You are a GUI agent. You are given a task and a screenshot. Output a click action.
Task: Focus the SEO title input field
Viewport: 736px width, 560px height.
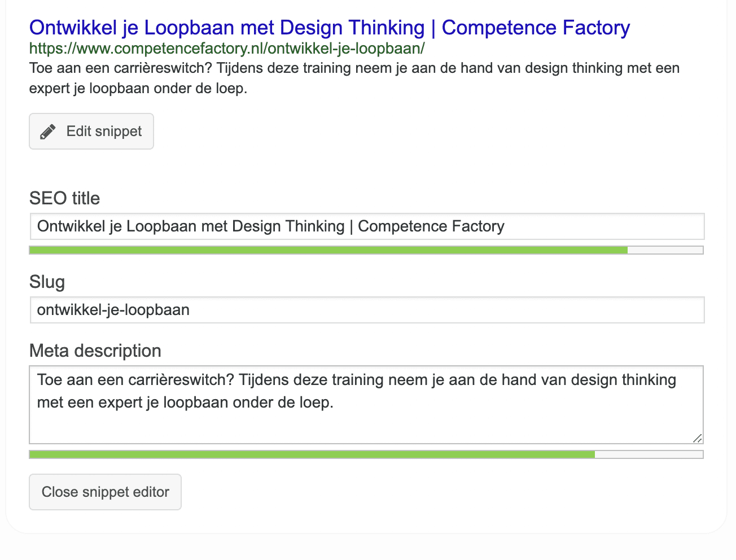(x=367, y=226)
